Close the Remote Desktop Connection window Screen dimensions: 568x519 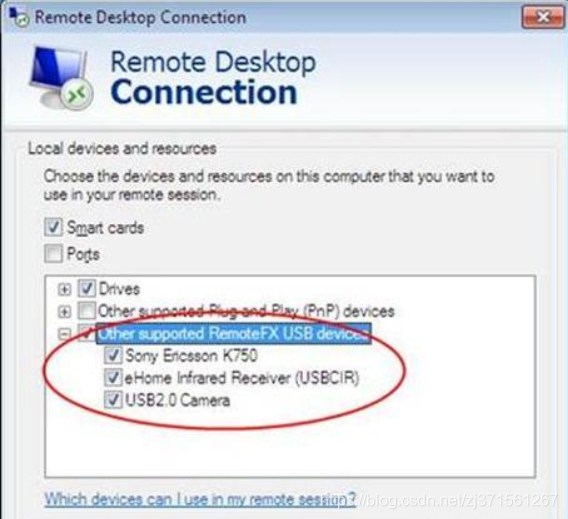pyautogui.click(x=542, y=17)
